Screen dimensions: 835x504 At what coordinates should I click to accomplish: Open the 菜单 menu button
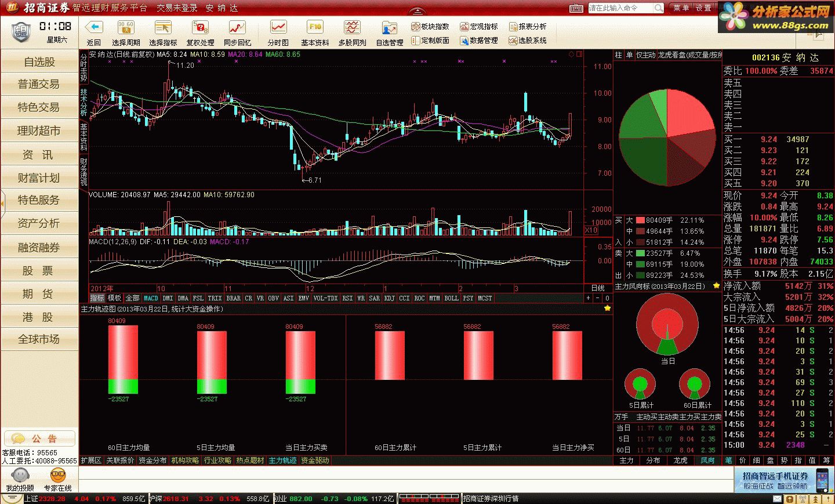click(681, 8)
